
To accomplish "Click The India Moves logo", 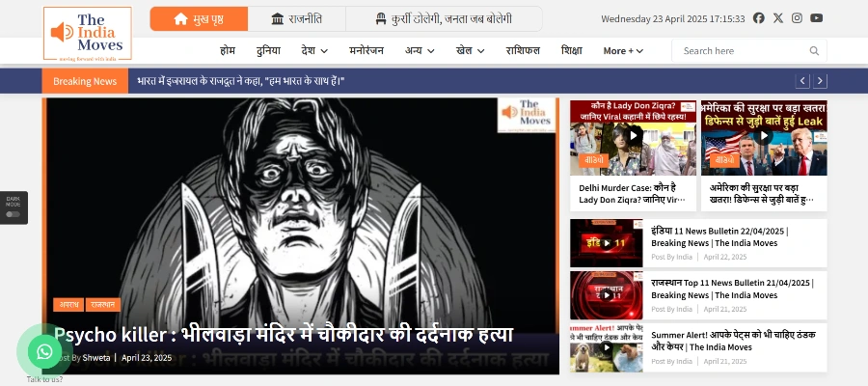I will pyautogui.click(x=87, y=34).
